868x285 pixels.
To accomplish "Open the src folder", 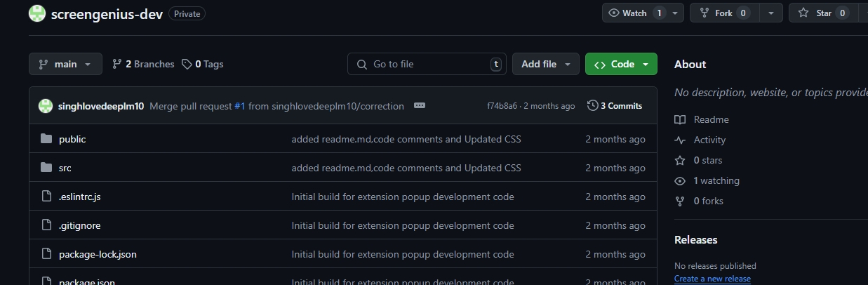I will click(x=65, y=168).
